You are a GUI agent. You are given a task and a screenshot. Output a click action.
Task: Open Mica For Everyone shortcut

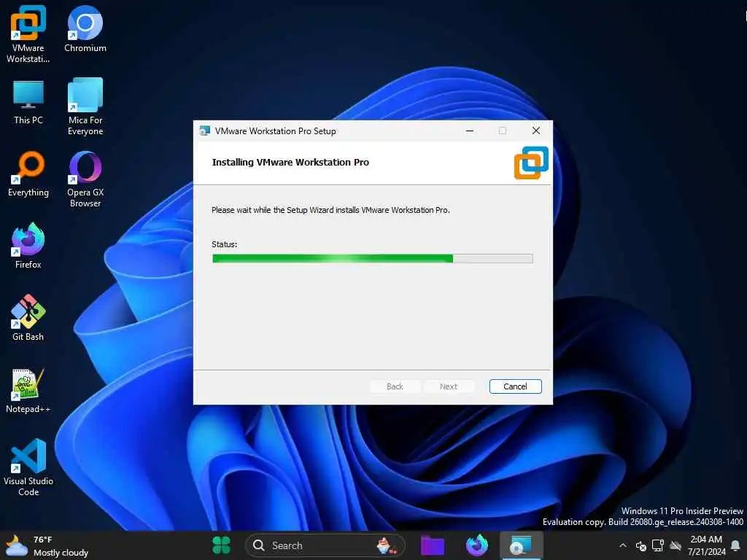(x=85, y=106)
